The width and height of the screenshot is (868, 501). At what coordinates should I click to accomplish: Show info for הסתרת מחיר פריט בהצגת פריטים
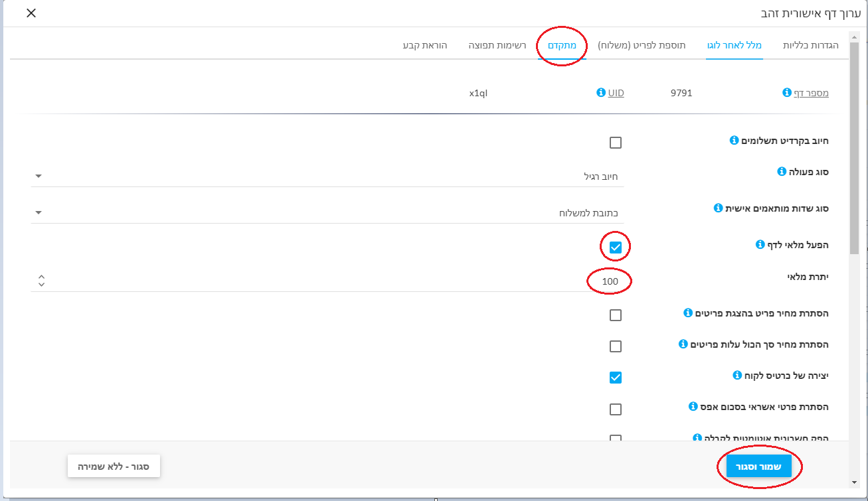pyautogui.click(x=688, y=313)
